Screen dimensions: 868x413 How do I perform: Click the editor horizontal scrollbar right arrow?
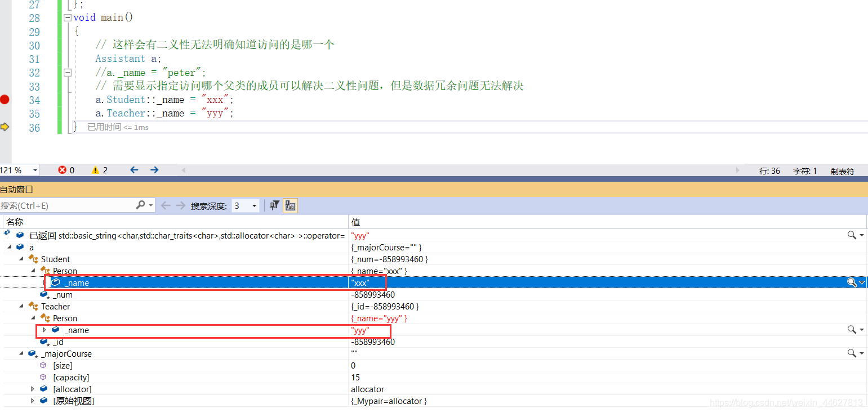pos(738,170)
